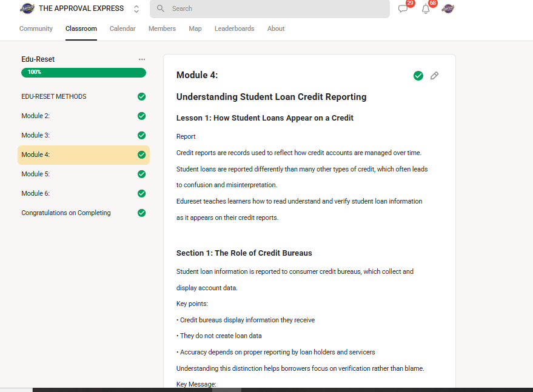
Task: Toggle Congratulations on Completing checkmark
Action: 142,213
